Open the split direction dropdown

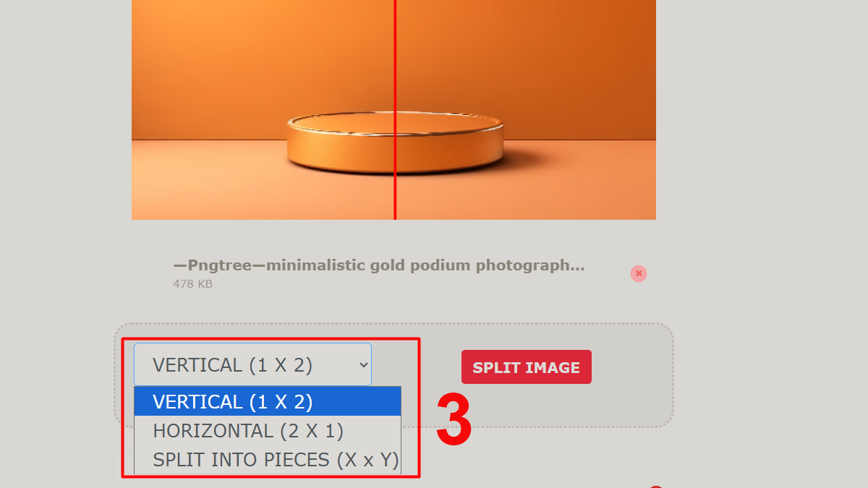252,364
